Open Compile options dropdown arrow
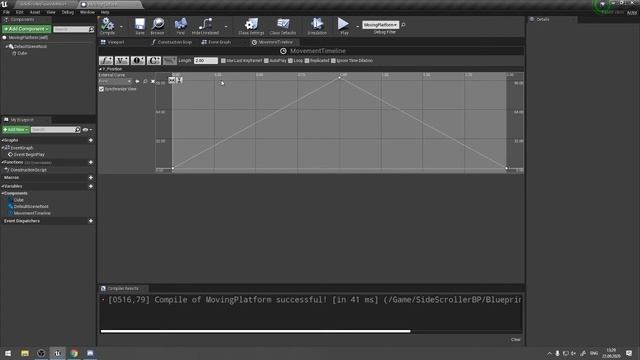This screenshot has width=640, height=360. coord(121,27)
